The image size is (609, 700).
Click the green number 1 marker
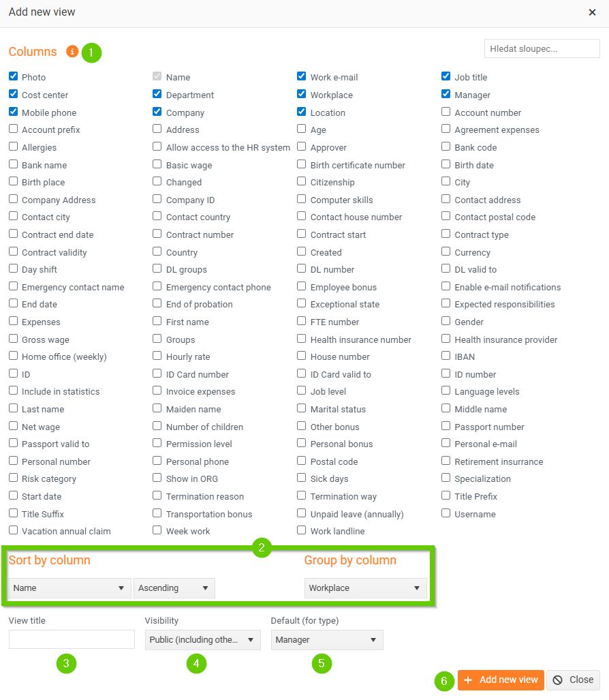(x=91, y=52)
